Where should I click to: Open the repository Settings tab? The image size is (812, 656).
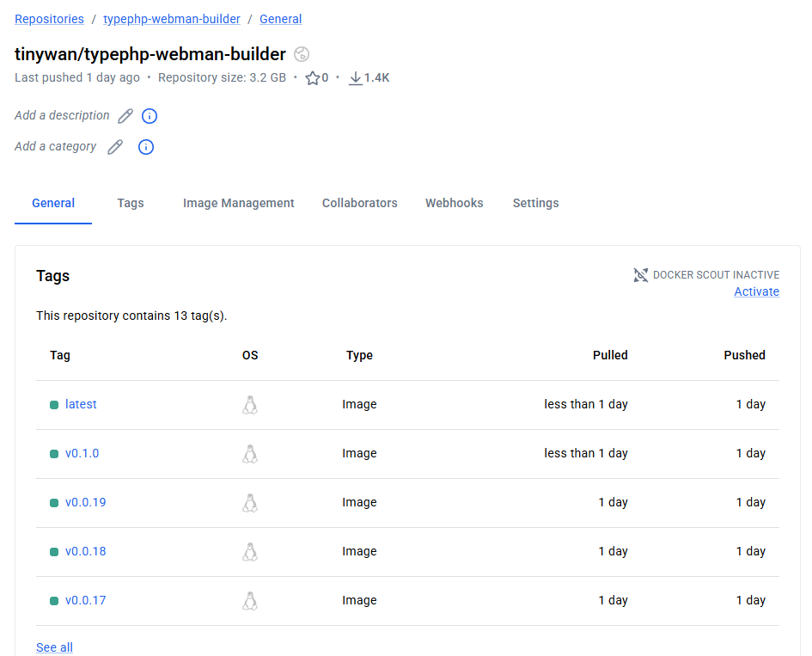click(x=535, y=203)
